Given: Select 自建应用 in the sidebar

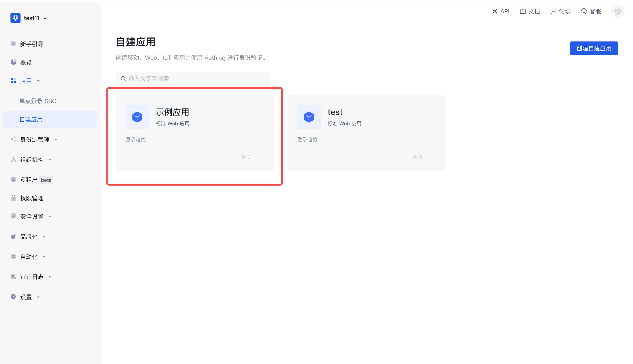Looking at the screenshot, I should click(31, 119).
